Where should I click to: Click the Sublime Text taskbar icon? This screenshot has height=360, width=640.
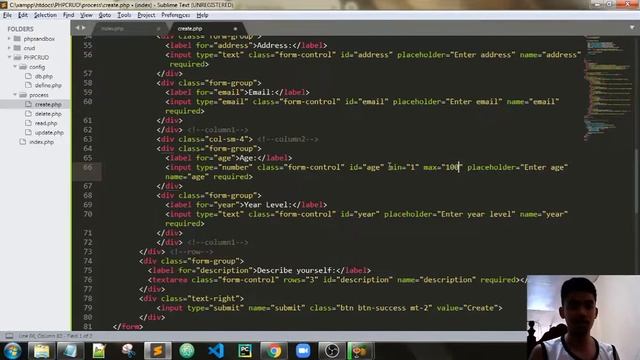(158, 351)
